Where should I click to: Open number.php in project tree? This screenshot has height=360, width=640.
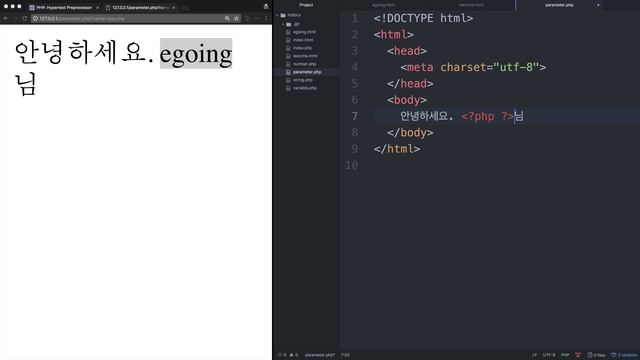(x=304, y=64)
